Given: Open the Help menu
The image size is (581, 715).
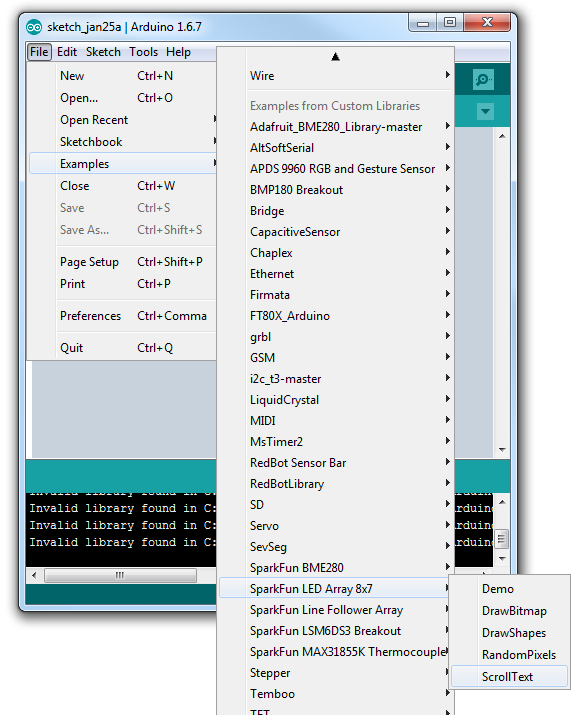Looking at the screenshot, I should 178,52.
